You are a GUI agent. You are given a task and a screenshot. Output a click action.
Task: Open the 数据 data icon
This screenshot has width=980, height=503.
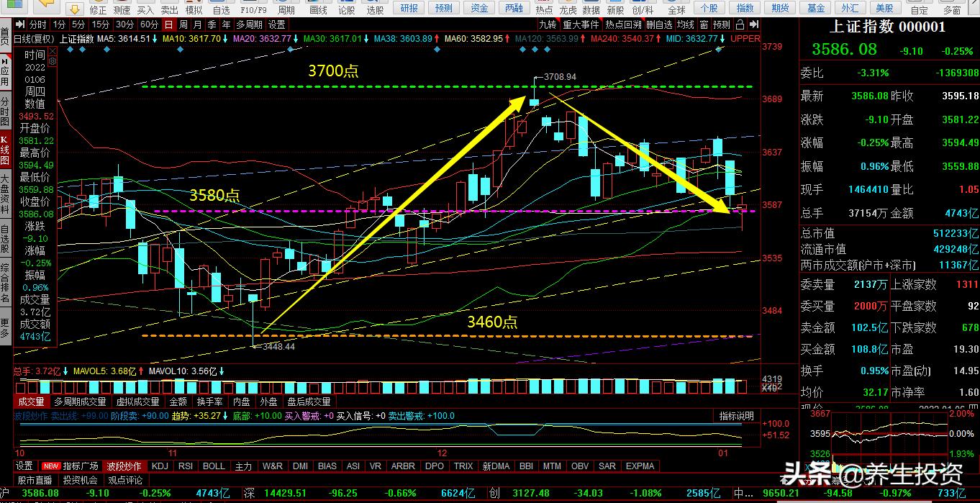(591, 9)
